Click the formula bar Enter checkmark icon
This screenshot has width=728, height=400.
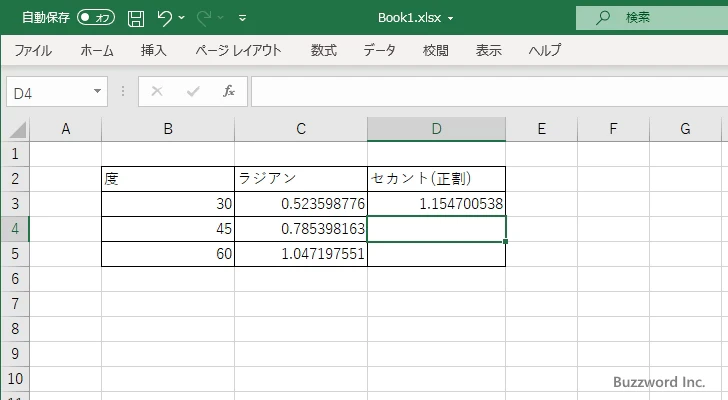pos(193,91)
